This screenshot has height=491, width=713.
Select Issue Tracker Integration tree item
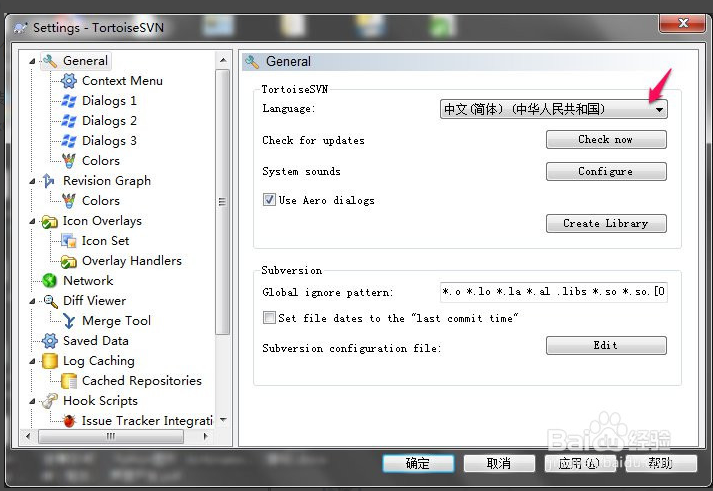point(147,421)
